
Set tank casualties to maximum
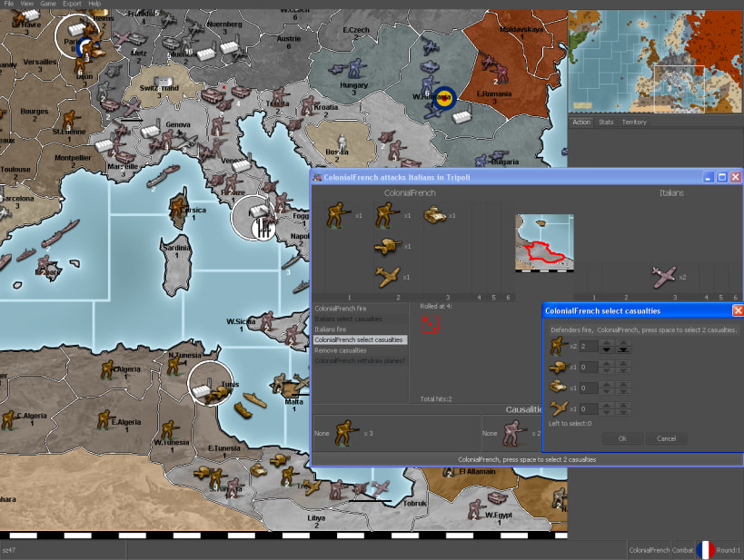pyautogui.click(x=623, y=385)
